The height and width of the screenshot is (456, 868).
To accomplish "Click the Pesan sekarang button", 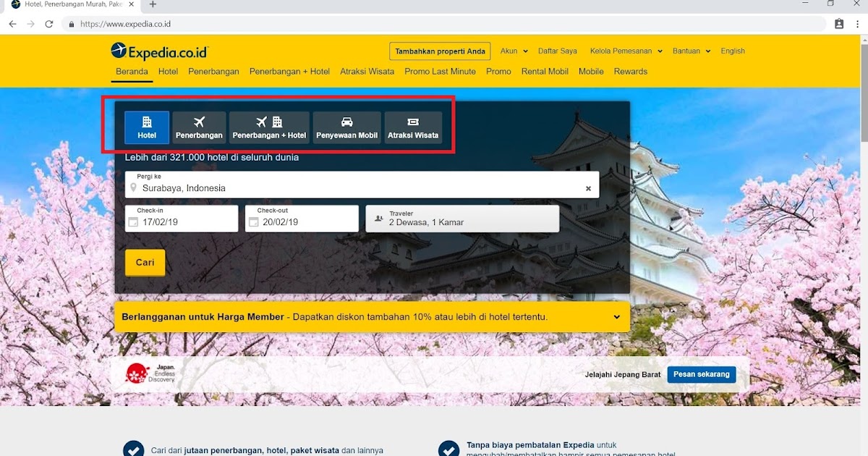I will pyautogui.click(x=702, y=374).
